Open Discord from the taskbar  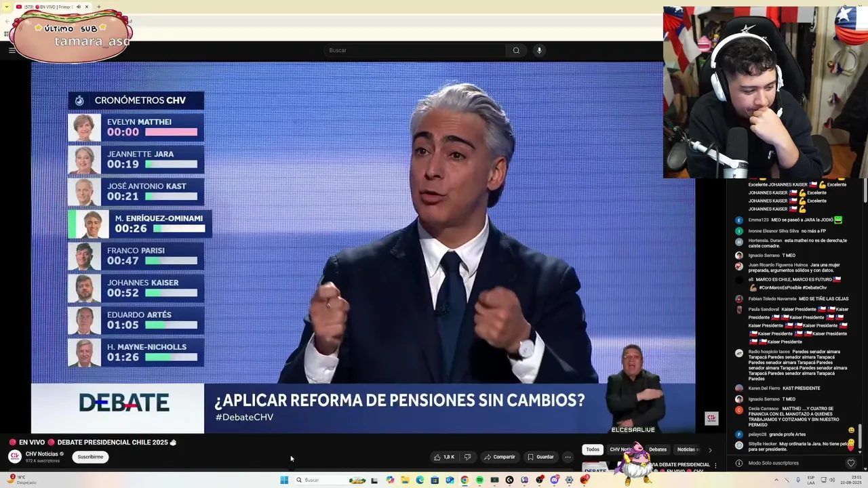(x=555, y=480)
